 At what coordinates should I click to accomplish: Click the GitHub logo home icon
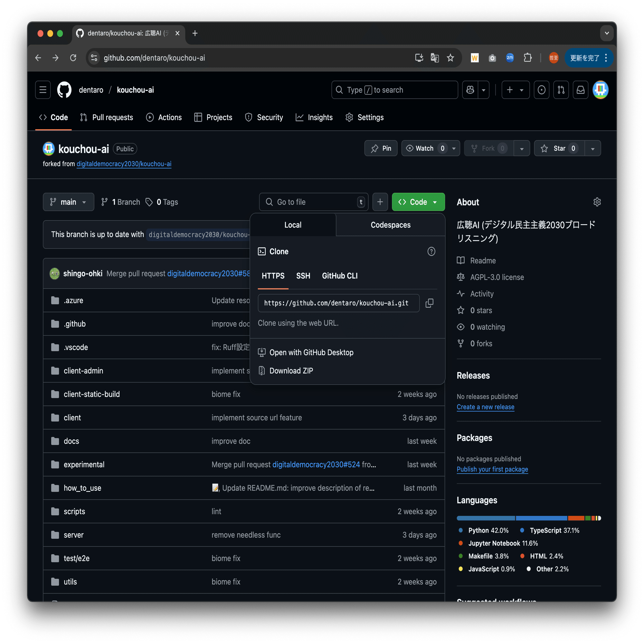pyautogui.click(x=64, y=90)
